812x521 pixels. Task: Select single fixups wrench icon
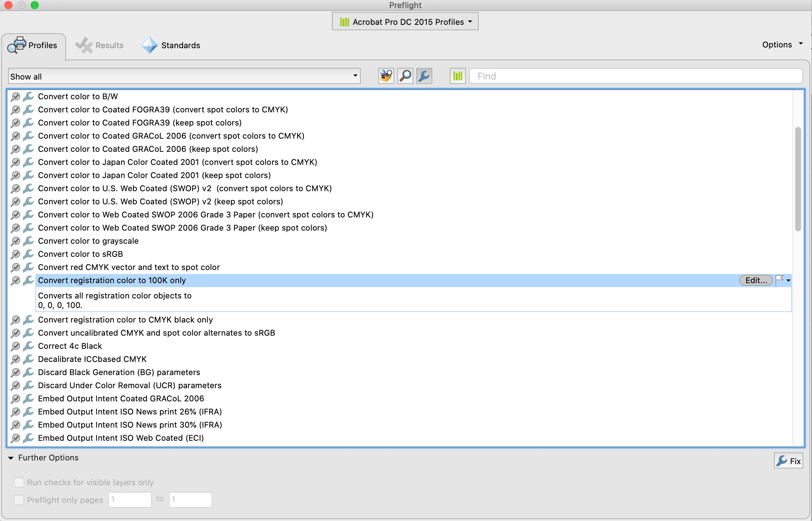(x=424, y=76)
